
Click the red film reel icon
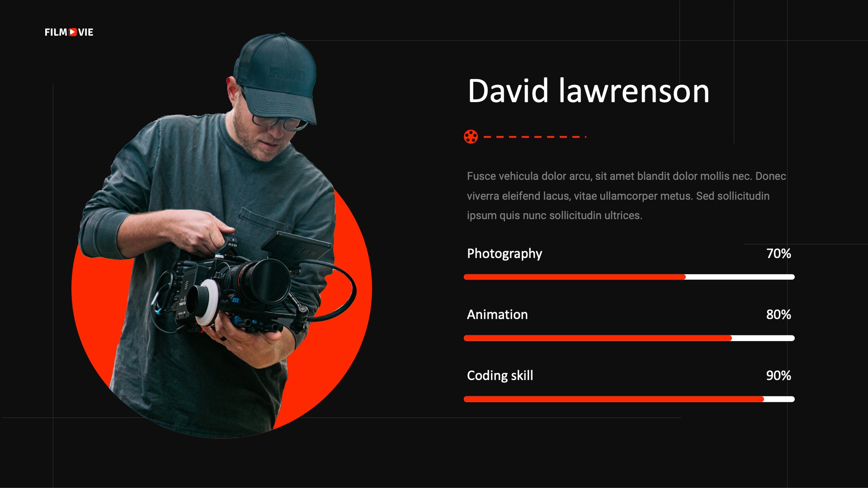tap(471, 136)
